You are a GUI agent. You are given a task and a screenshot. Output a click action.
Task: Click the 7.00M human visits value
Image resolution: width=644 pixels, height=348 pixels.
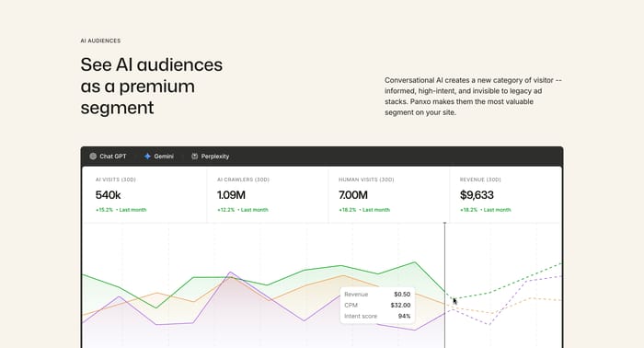[353, 195]
